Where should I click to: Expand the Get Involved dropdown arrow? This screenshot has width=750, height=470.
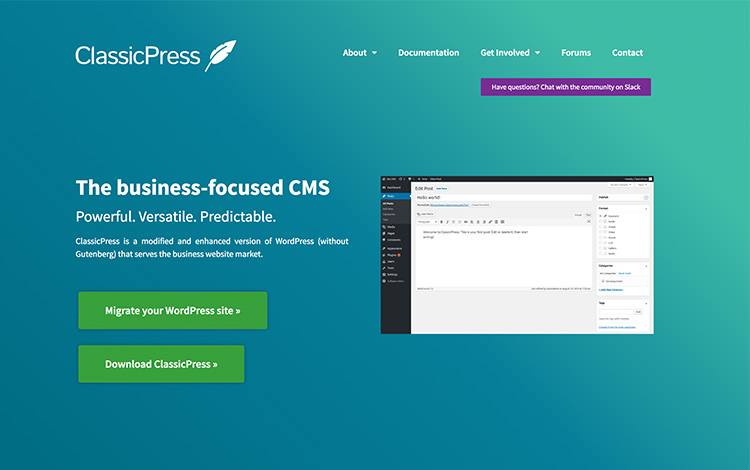pyautogui.click(x=537, y=53)
